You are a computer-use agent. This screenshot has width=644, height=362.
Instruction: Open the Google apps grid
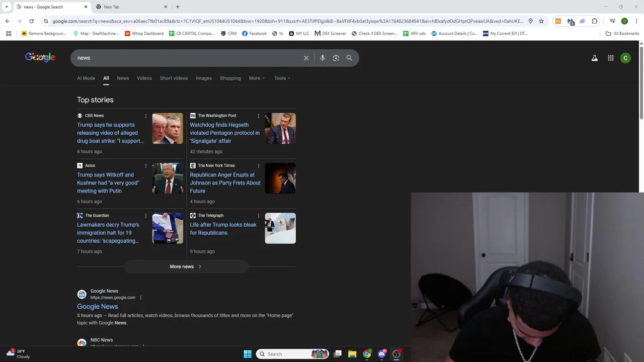[x=611, y=58]
